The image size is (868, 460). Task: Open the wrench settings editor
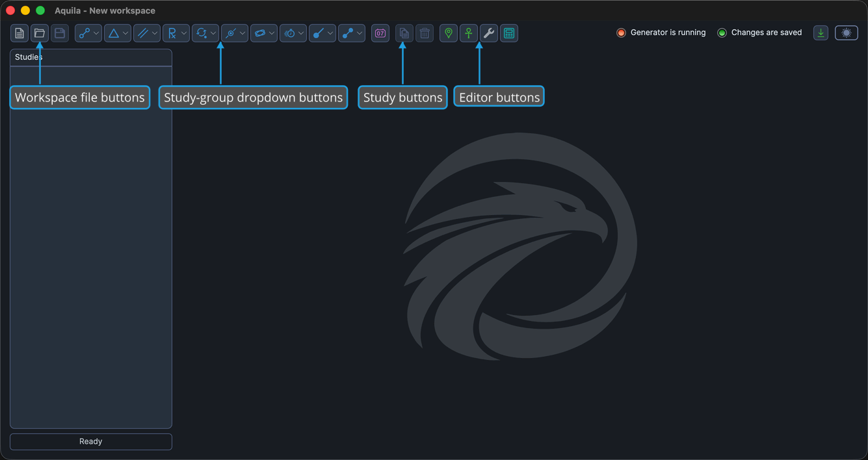[x=489, y=33]
